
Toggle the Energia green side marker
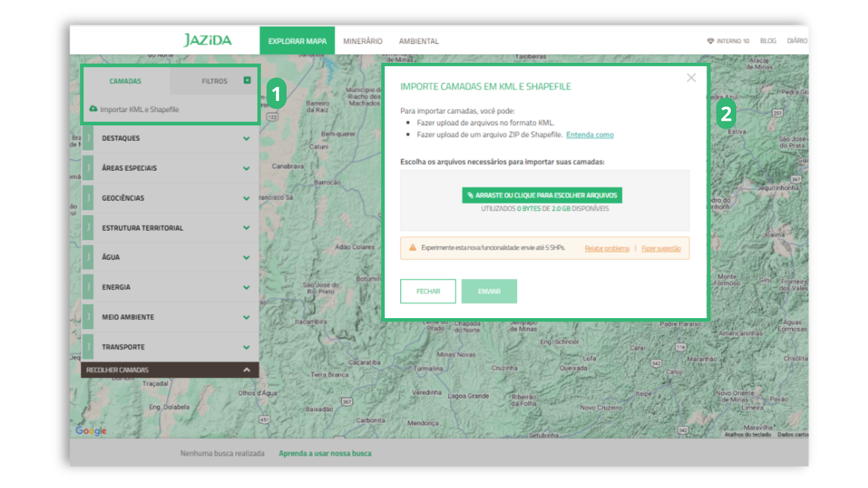pyautogui.click(x=88, y=287)
